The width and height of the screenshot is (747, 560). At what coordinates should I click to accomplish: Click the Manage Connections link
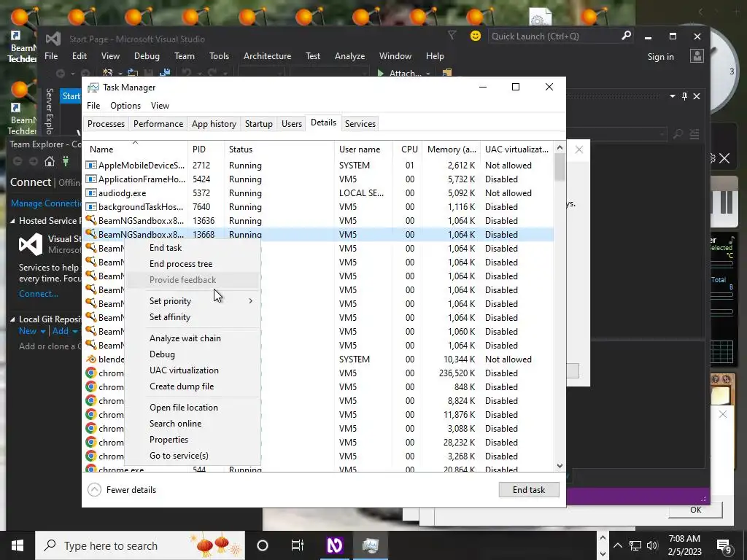coord(46,203)
